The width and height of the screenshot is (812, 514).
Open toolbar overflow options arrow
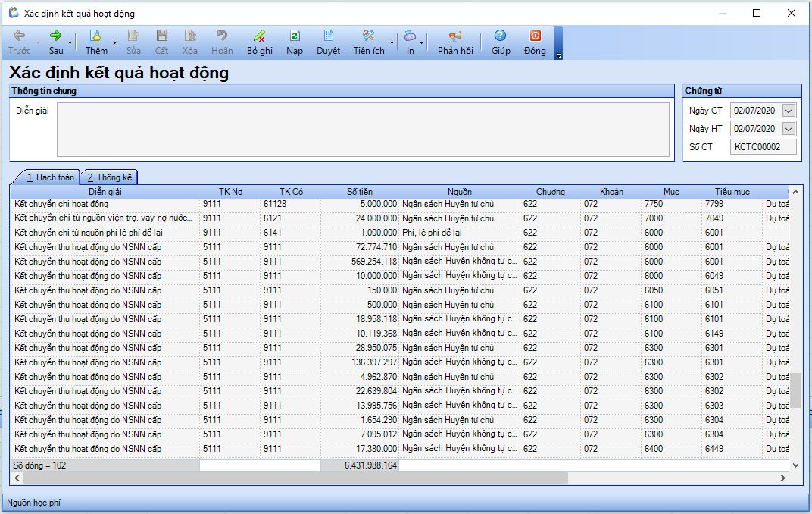(x=558, y=56)
